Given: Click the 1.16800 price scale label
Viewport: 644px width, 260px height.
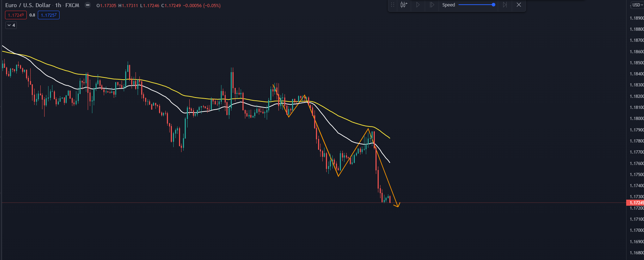Looking at the screenshot, I should click(637, 253).
